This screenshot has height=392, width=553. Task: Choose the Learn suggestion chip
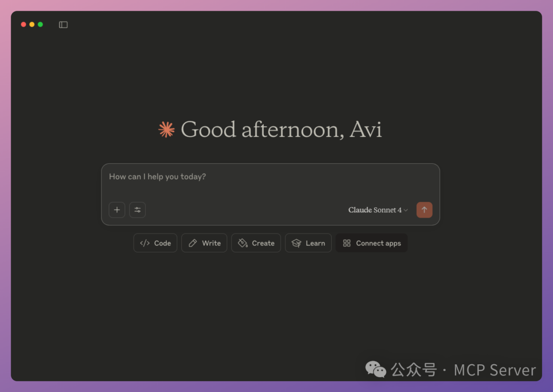[x=308, y=243]
